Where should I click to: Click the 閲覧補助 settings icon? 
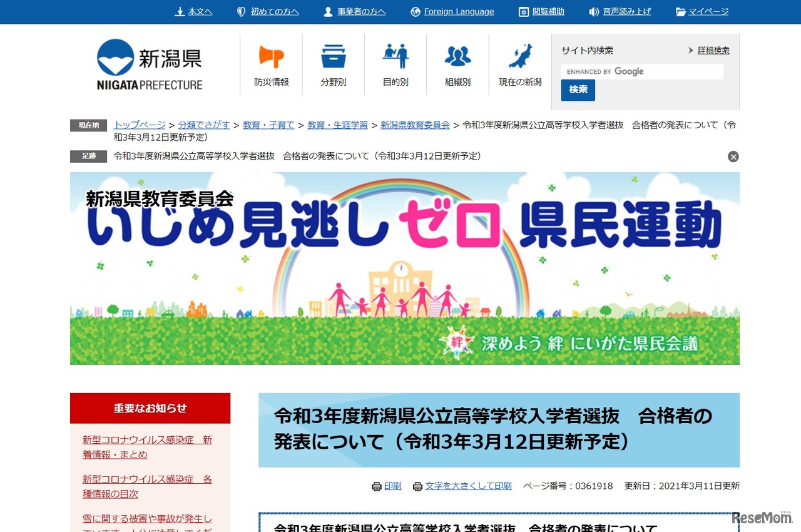click(x=524, y=12)
